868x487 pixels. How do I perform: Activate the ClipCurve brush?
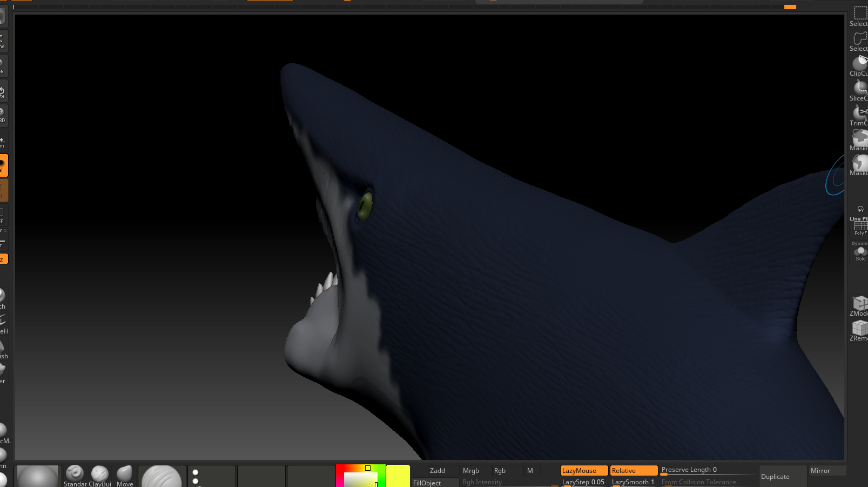coord(859,66)
